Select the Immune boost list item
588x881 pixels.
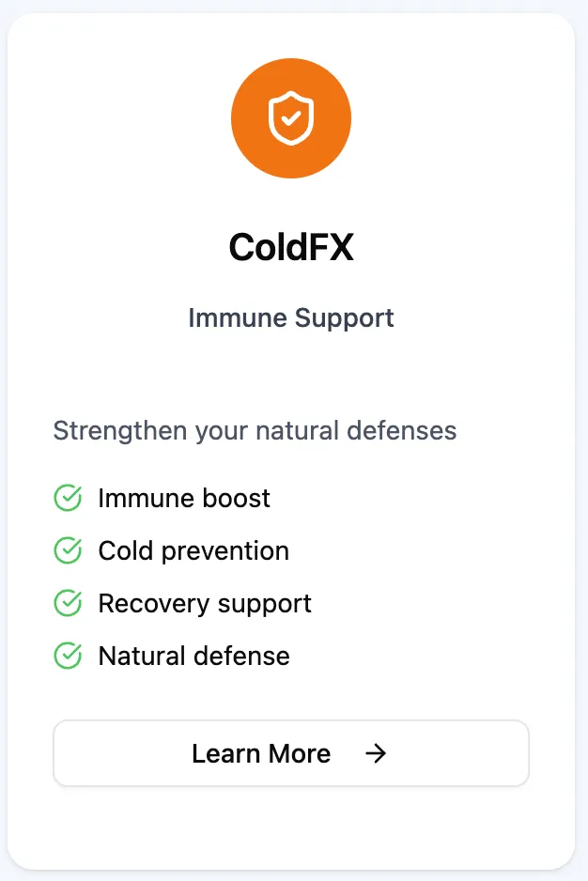162,498
